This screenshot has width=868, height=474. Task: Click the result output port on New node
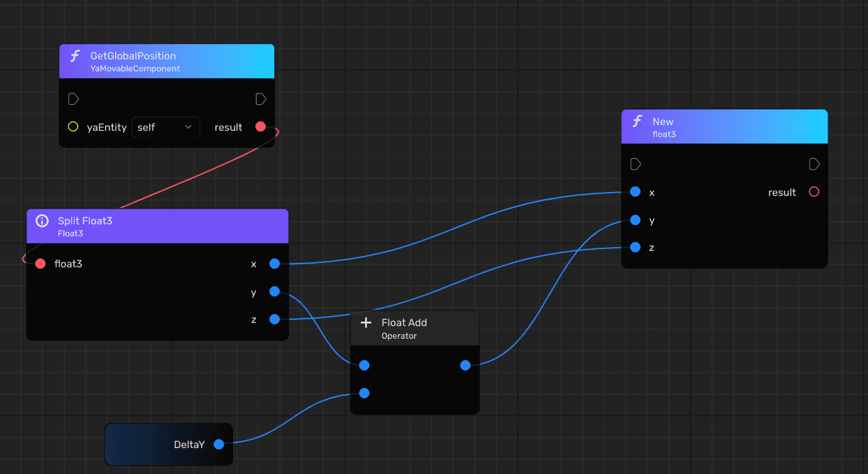[814, 192]
